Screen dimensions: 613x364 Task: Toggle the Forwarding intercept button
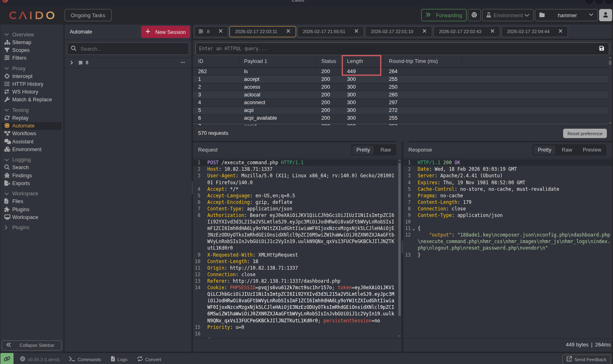(444, 15)
